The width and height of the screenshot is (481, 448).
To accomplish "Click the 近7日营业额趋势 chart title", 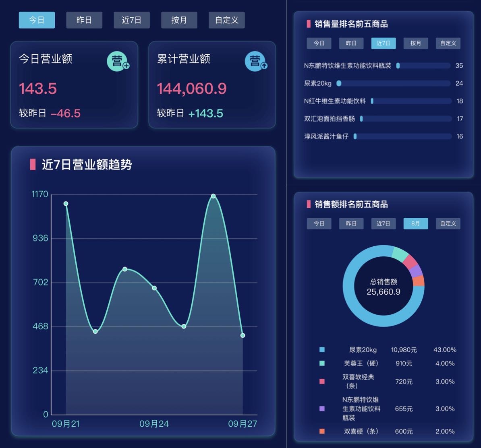I will (x=87, y=165).
